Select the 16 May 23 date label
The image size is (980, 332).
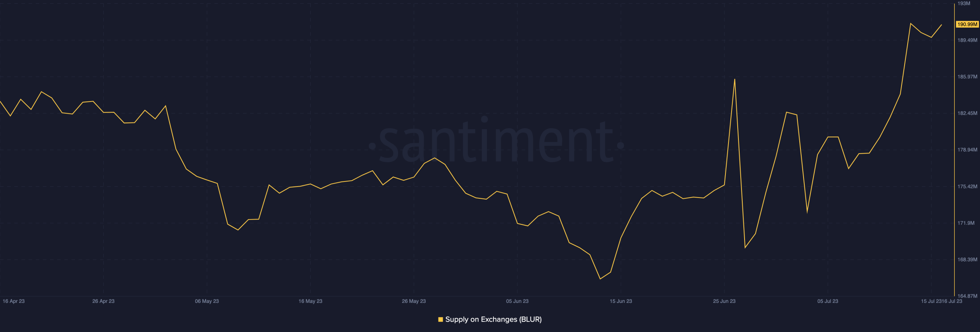[310, 301]
